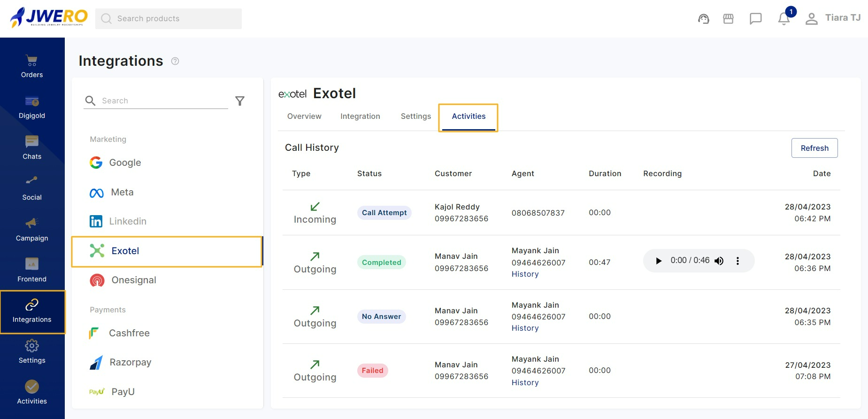Screen dimensions: 868x419
Task: Open the notifications bell
Action: coord(784,18)
